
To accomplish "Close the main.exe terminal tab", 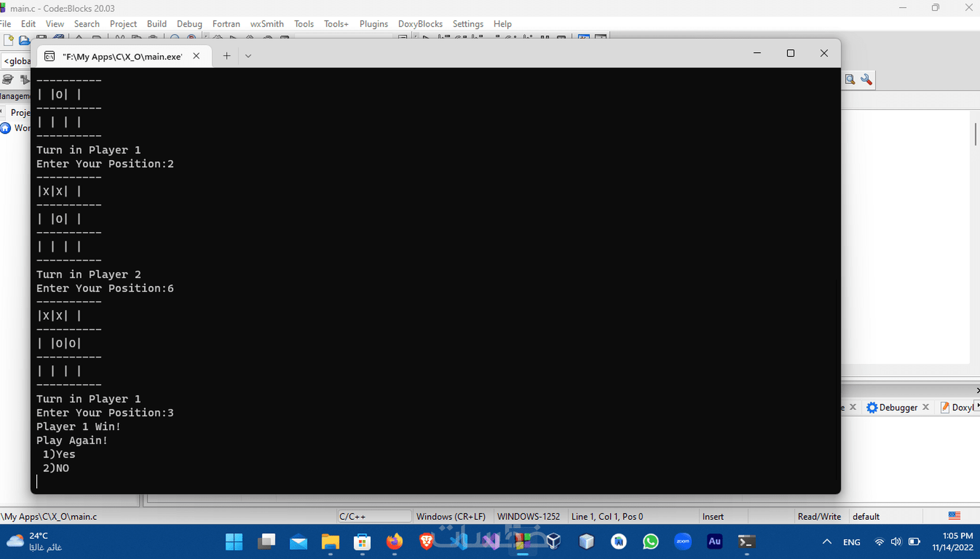I will pos(197,56).
